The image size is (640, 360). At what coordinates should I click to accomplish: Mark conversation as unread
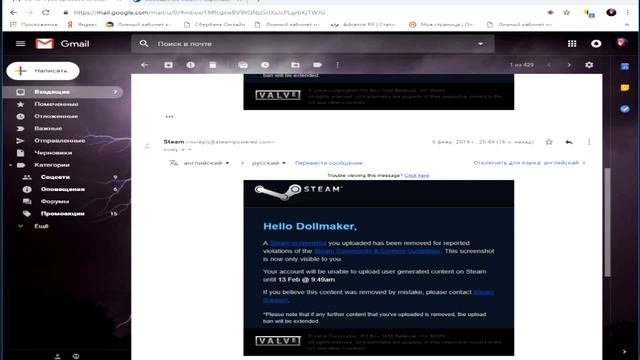243,65
